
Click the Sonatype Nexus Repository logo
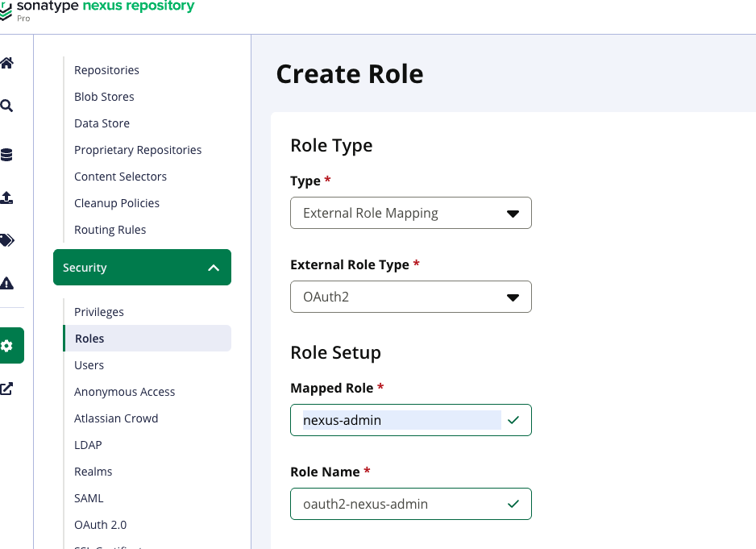point(98,10)
